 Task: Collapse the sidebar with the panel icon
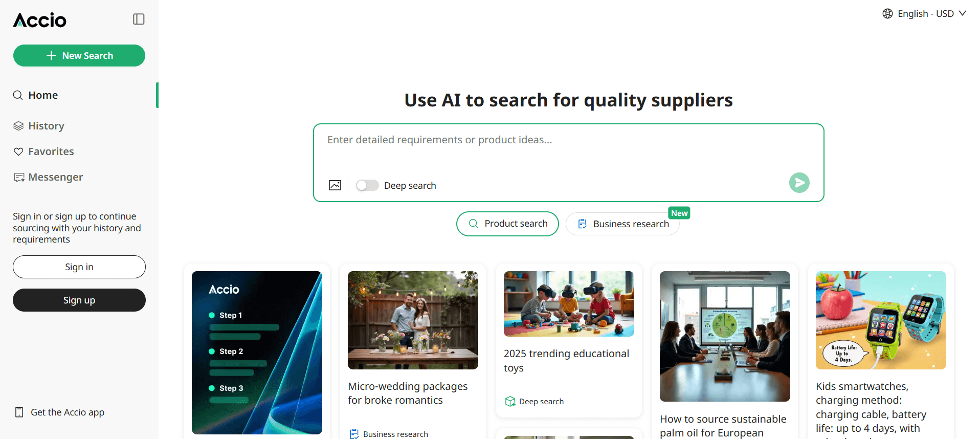(x=139, y=19)
